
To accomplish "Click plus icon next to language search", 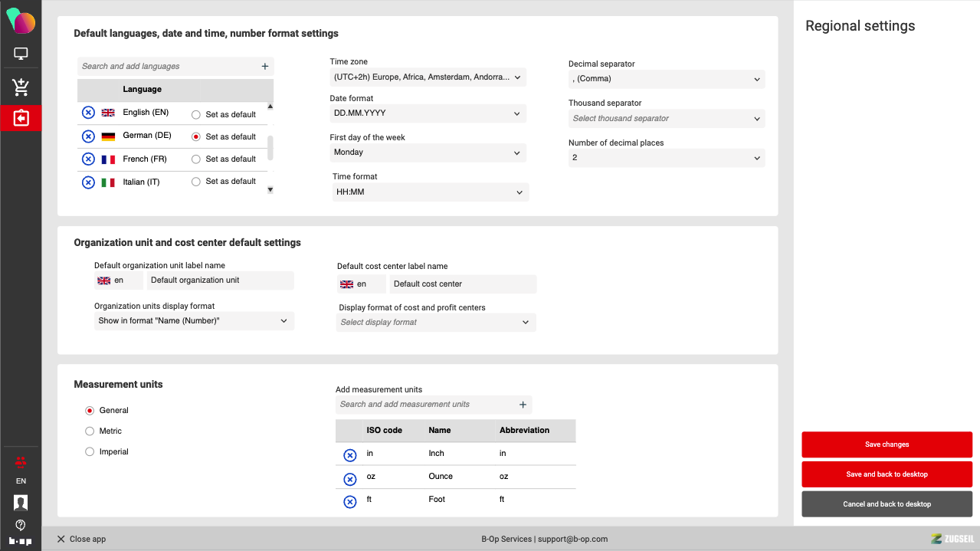I will point(265,67).
